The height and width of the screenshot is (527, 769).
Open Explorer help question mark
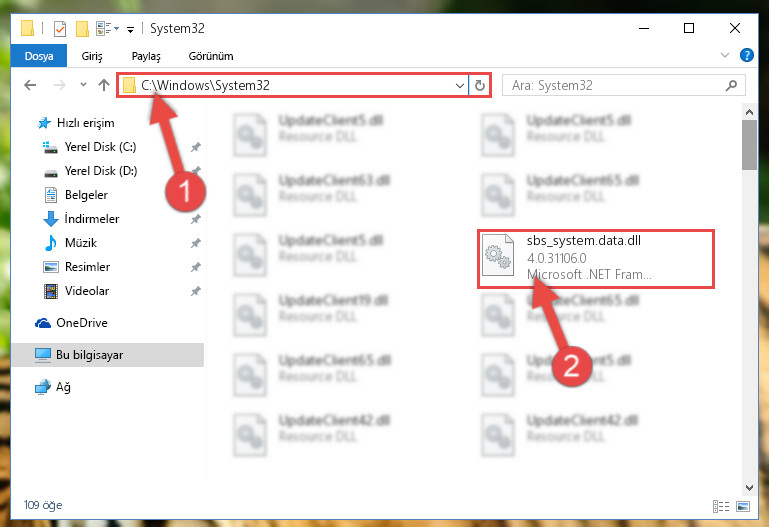(x=746, y=55)
